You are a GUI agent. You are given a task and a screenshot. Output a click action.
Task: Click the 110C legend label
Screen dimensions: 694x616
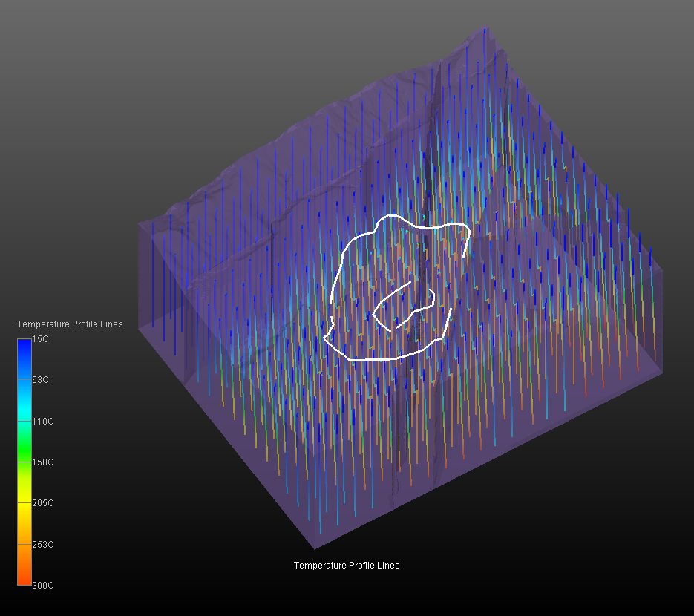(42, 422)
